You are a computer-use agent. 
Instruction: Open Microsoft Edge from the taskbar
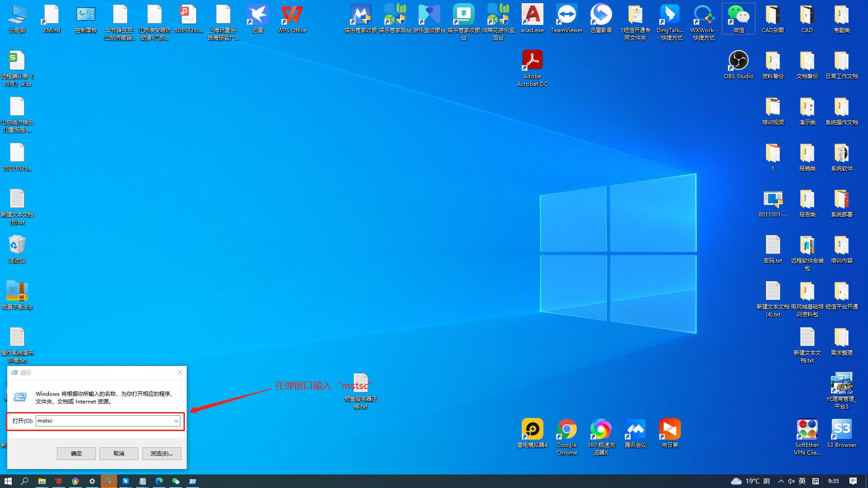tap(159, 481)
